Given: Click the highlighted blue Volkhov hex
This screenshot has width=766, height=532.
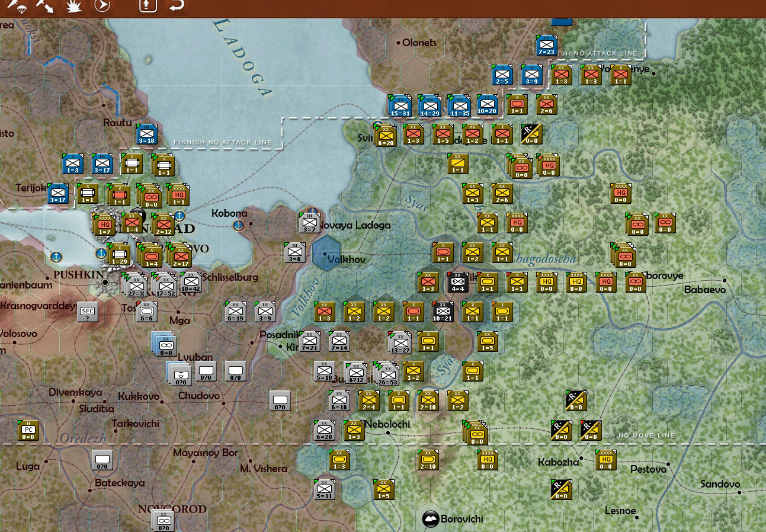Looking at the screenshot, I should coord(326,254).
